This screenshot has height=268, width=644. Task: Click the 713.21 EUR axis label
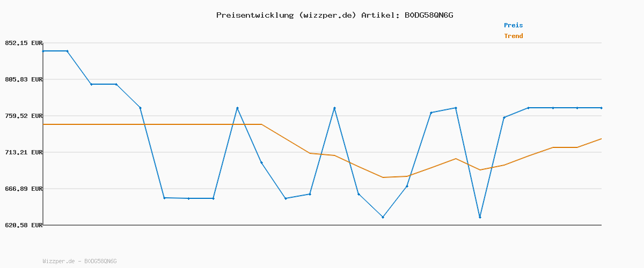(x=24, y=152)
